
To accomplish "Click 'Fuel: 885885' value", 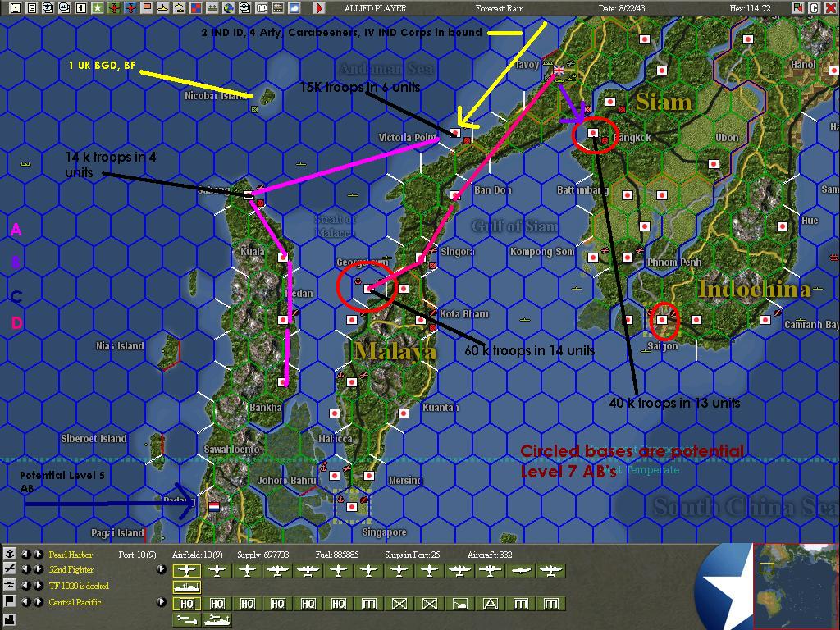I will [x=337, y=555].
